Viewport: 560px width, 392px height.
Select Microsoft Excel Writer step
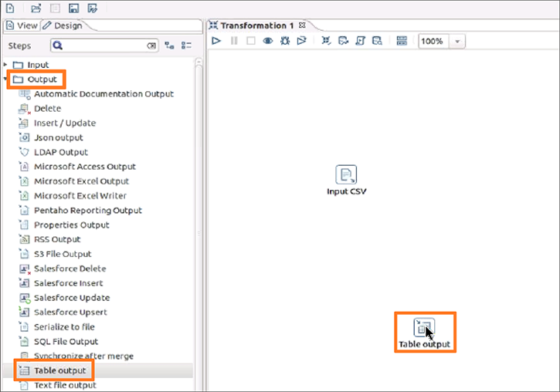(x=73, y=196)
